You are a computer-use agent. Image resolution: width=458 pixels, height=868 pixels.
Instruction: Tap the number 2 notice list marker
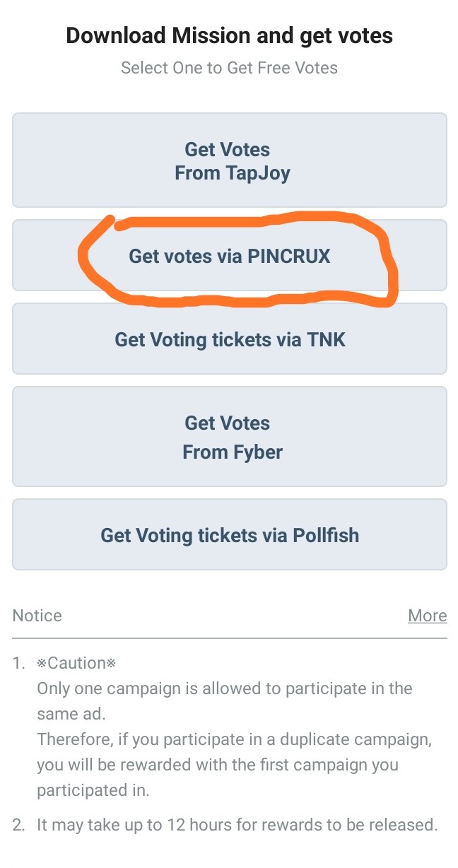(19, 824)
